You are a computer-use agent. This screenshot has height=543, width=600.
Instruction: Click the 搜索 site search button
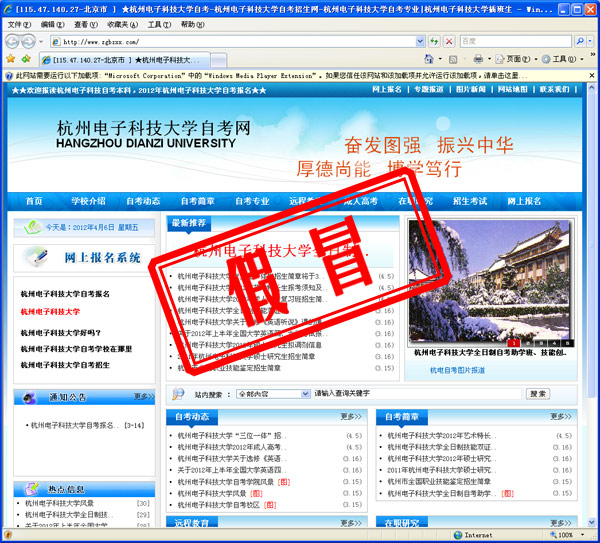(x=538, y=394)
